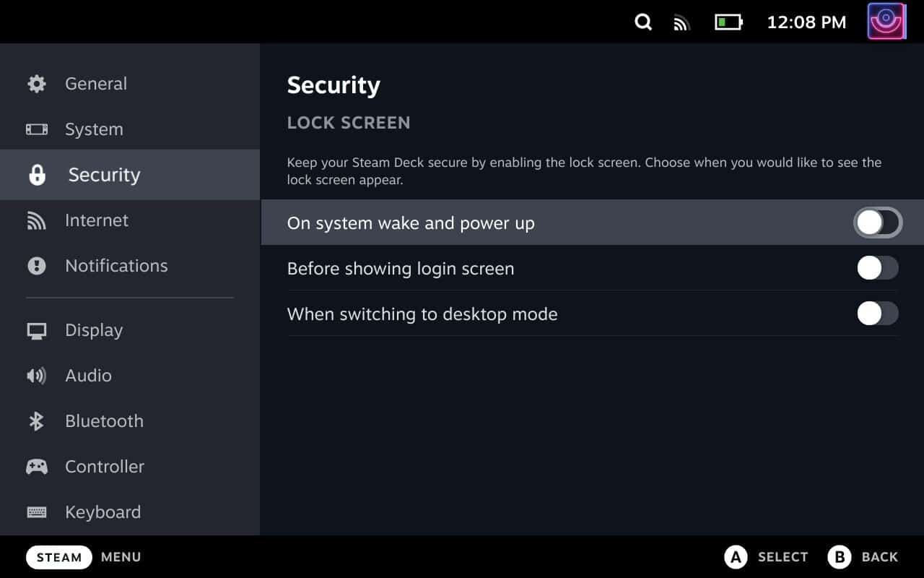
Task: Open the user profile avatar
Action: [x=886, y=21]
